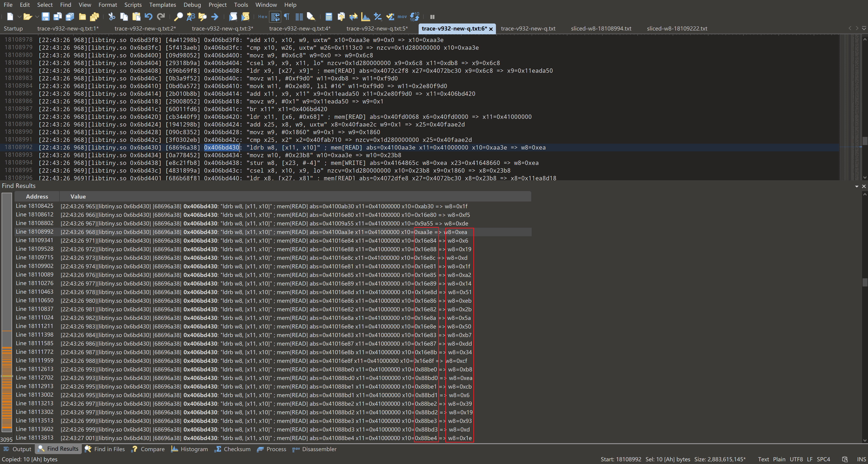
Task: Click the Save file toolbar icon
Action: coord(45,16)
